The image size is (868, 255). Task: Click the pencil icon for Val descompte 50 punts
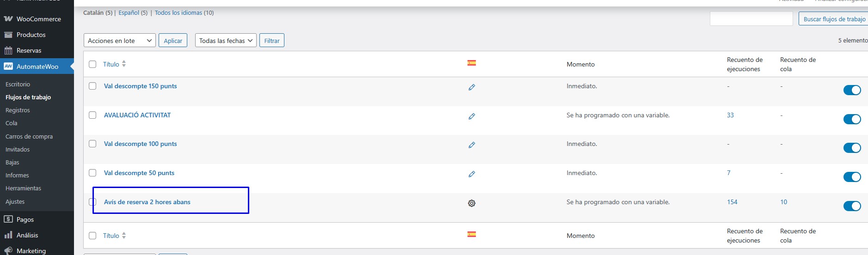click(x=472, y=174)
